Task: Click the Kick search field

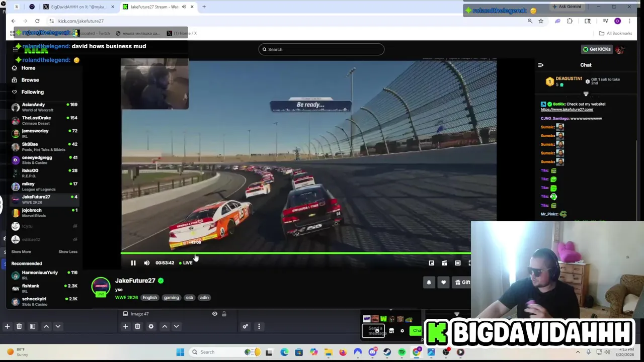Action: click(321, 49)
